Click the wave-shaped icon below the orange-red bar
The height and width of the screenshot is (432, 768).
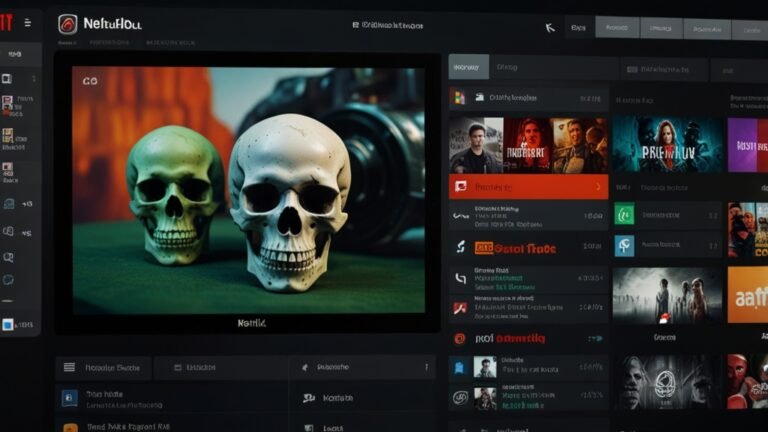[x=460, y=216]
